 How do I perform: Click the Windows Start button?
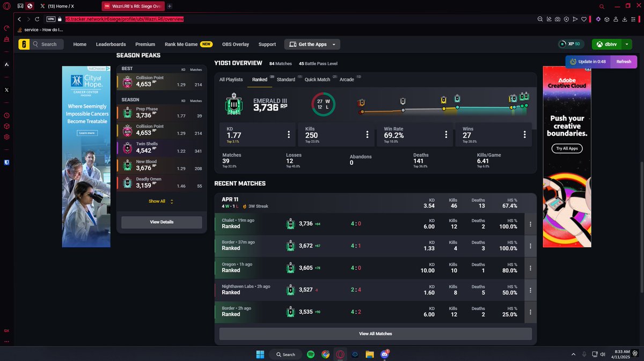coord(260,354)
